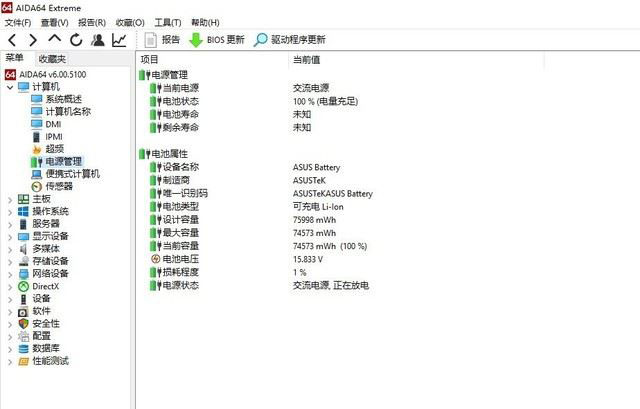Open the 文件(F) menu
Viewport: 640px width, 409px height.
[x=18, y=22]
